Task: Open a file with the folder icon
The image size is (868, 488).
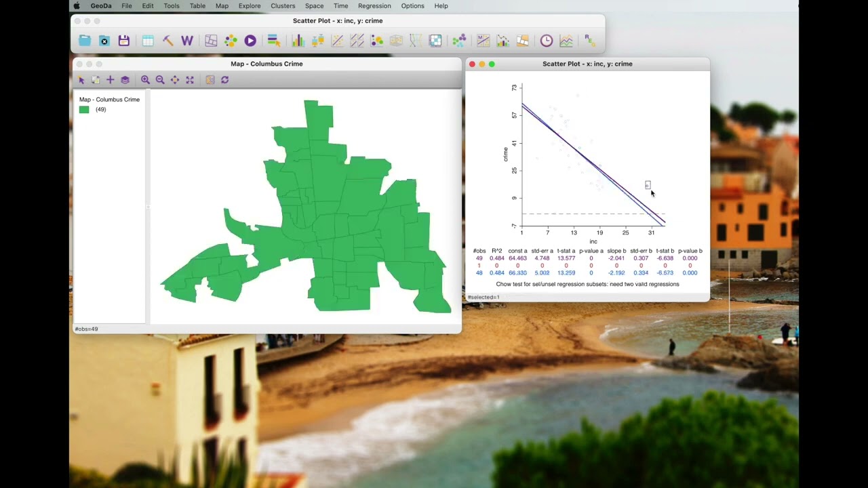Action: coord(85,41)
